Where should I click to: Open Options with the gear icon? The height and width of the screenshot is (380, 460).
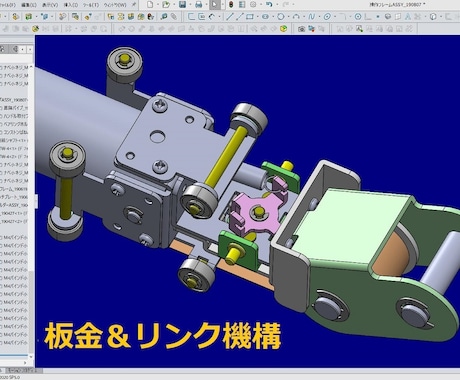pyautogui.click(x=253, y=5)
